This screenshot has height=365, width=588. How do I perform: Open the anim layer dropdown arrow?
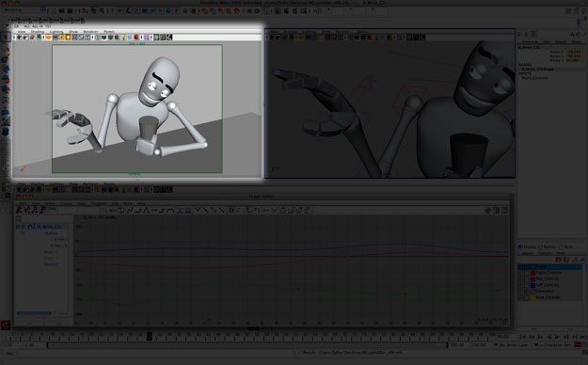coord(496,344)
